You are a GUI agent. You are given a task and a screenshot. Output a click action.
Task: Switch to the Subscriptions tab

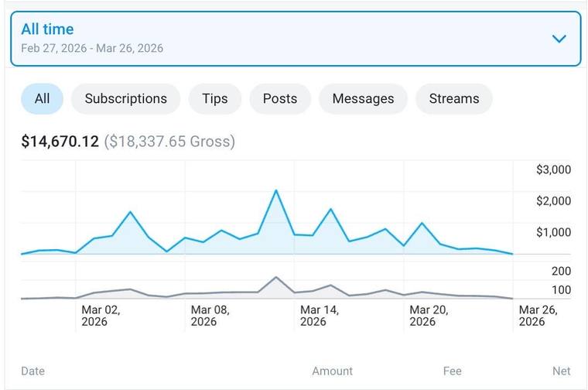(125, 98)
